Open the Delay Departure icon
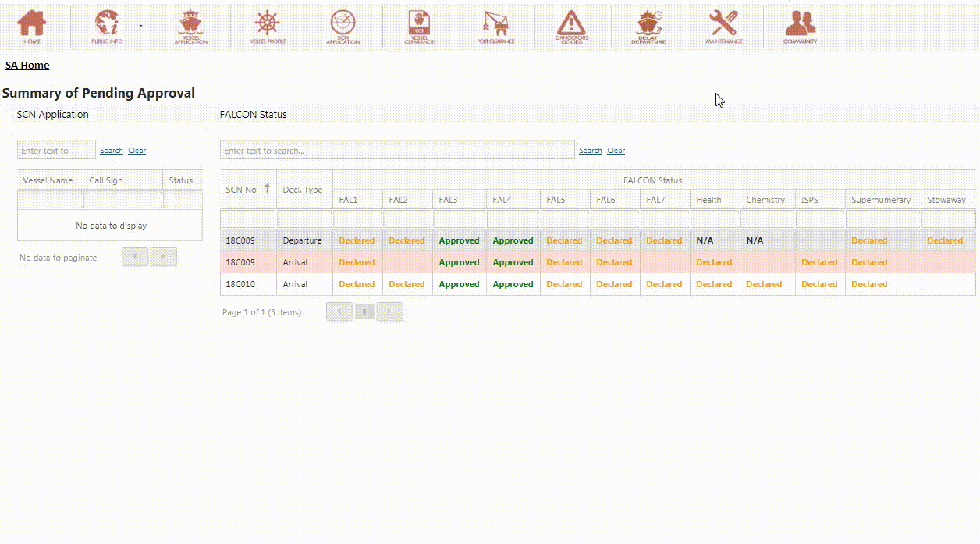The width and height of the screenshot is (980, 544). (x=648, y=27)
